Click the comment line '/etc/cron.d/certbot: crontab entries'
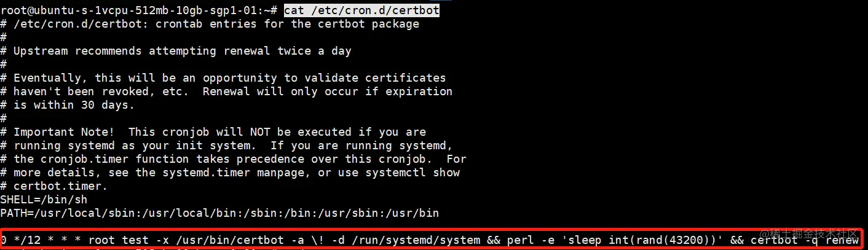The image size is (868, 250). 210,24
